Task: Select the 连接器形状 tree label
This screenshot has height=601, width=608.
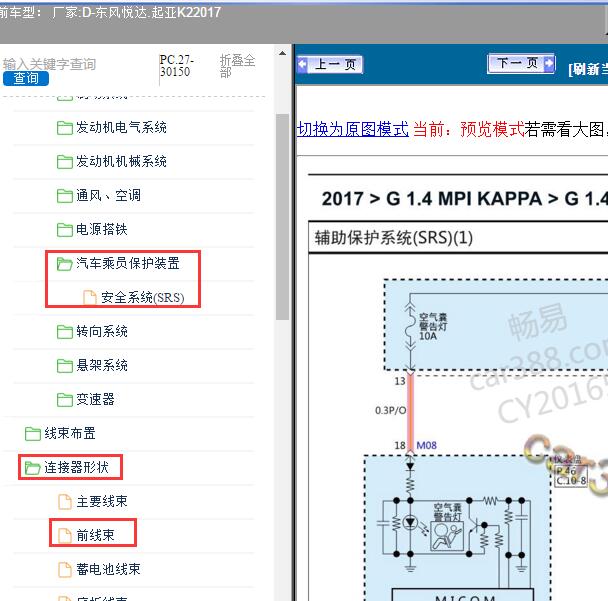Action: [76, 467]
